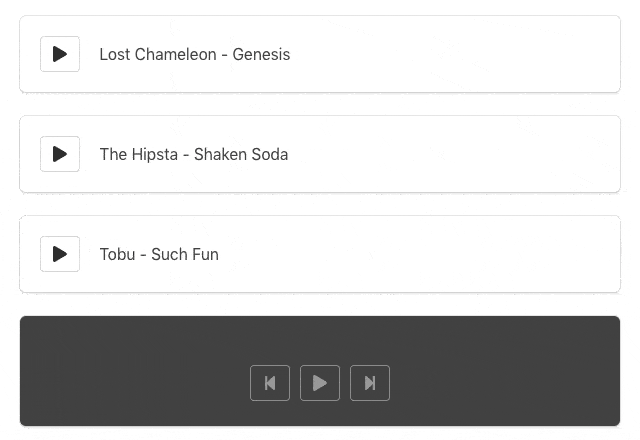Hit the main player play button
Screen dimensions: 640x440
coord(320,383)
